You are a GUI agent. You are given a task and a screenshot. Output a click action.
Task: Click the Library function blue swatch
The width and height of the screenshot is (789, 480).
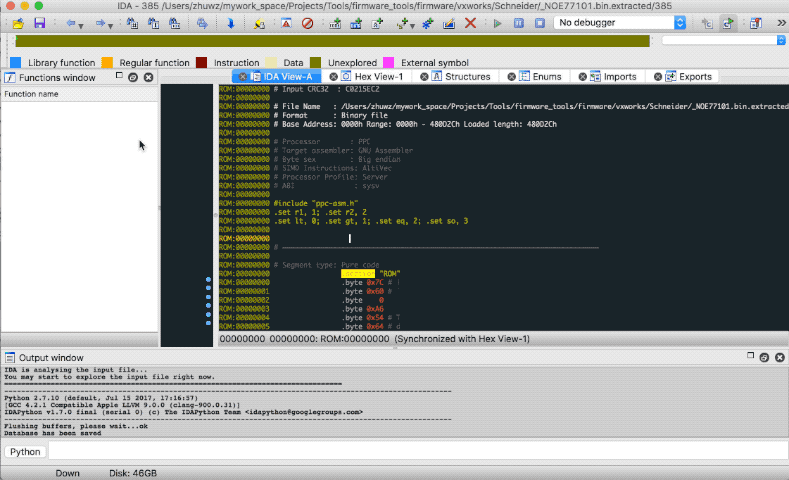(16, 62)
